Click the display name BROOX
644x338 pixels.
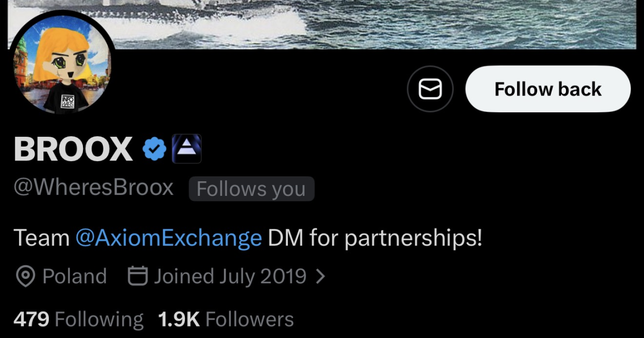click(72, 148)
